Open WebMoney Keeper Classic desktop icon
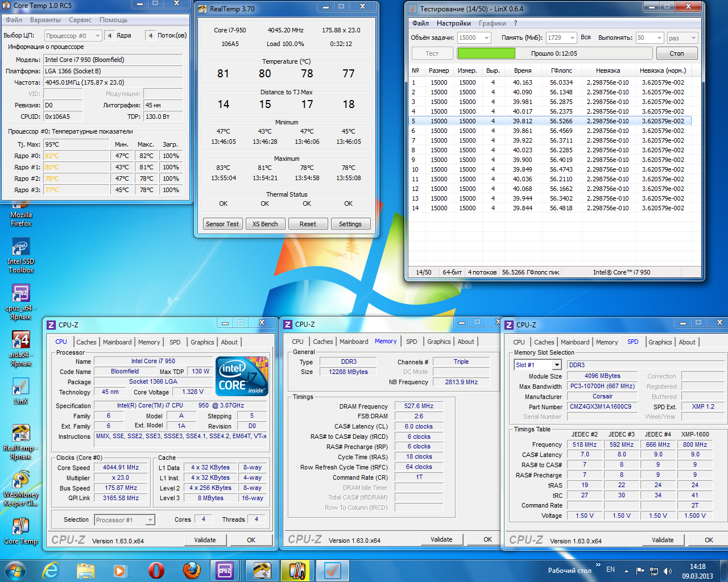Viewport: 728px width, 582px height. (20, 488)
